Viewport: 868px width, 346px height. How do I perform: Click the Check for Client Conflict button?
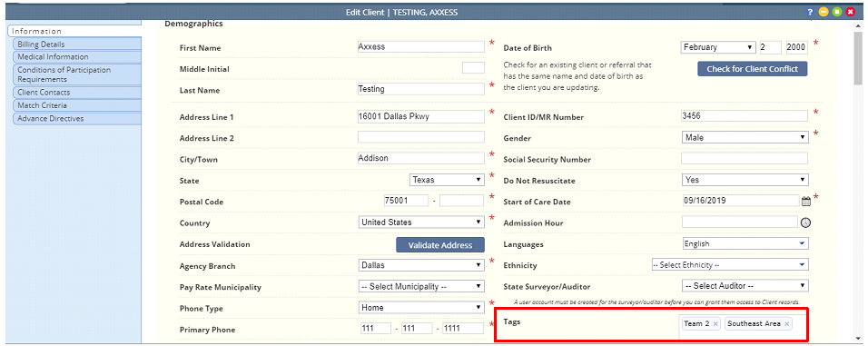coord(753,69)
